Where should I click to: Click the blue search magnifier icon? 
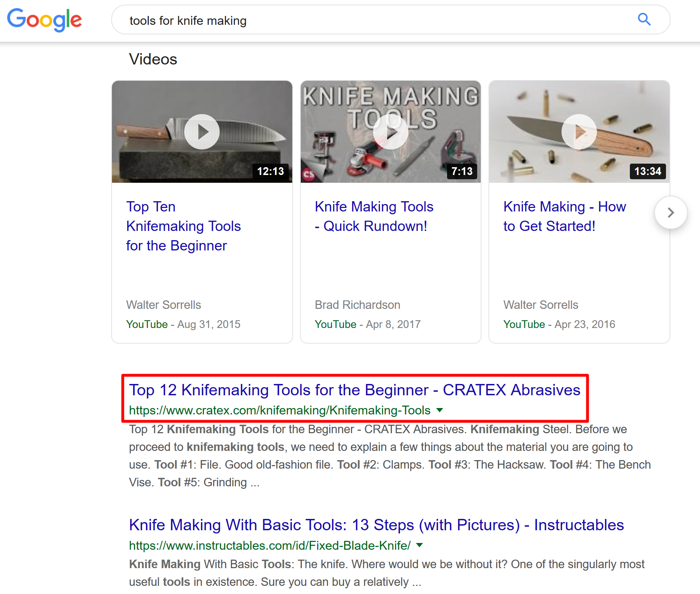coord(644,19)
